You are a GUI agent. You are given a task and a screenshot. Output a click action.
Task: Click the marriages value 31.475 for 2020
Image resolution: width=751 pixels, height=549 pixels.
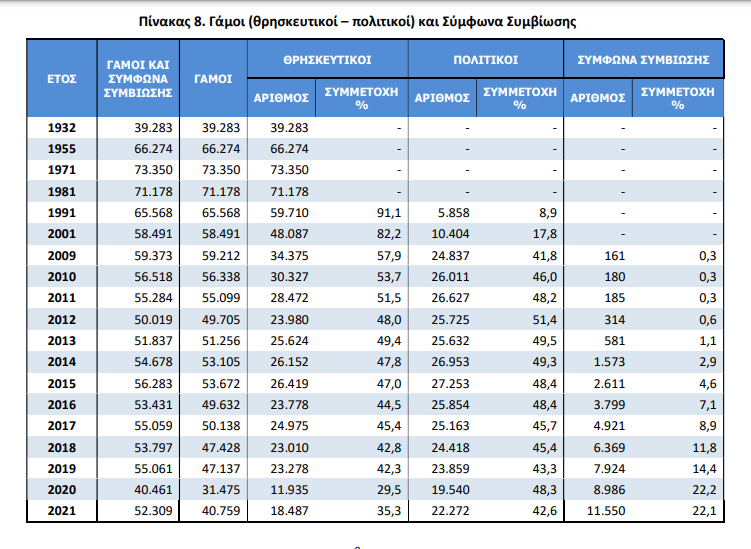pyautogui.click(x=217, y=492)
